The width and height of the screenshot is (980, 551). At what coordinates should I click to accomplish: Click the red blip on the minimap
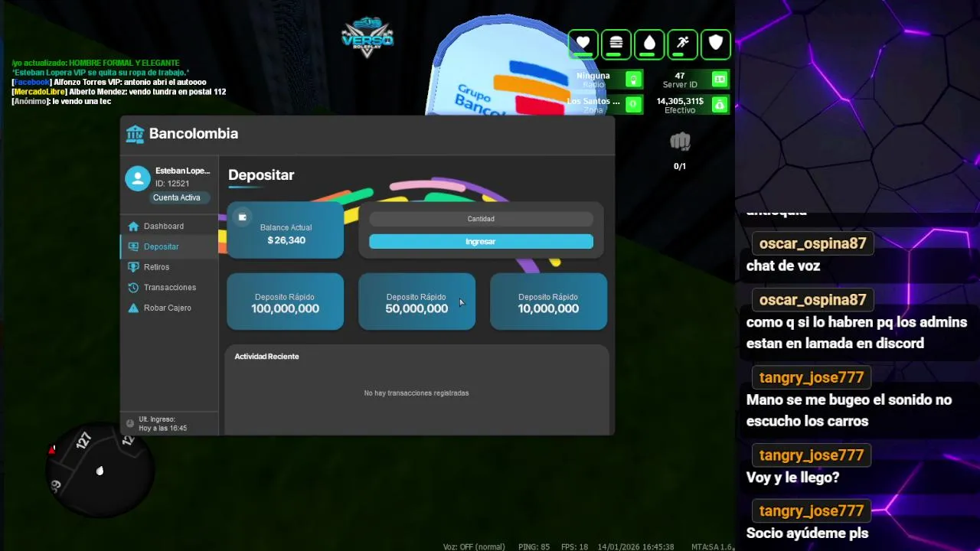[52, 449]
